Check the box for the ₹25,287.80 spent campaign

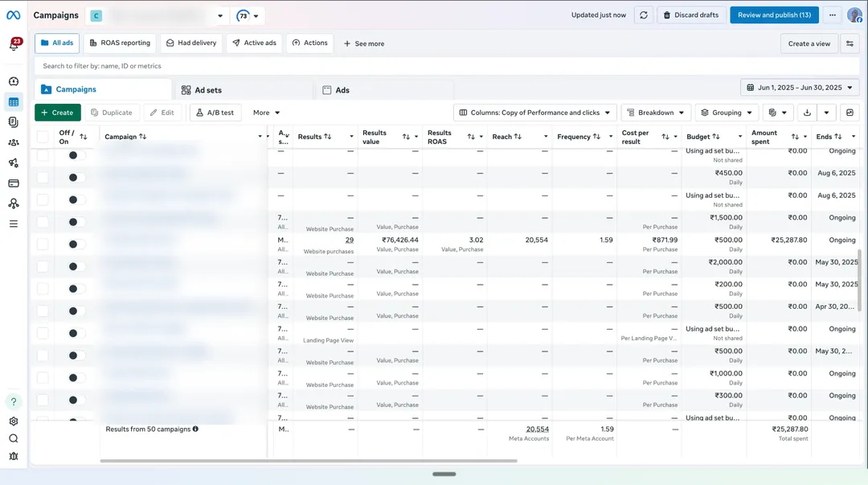click(43, 245)
